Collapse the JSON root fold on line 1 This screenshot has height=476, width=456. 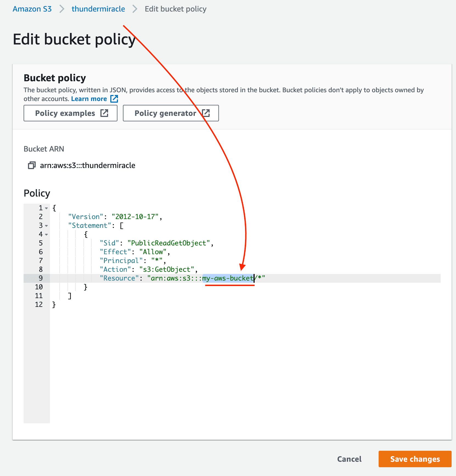(x=46, y=208)
